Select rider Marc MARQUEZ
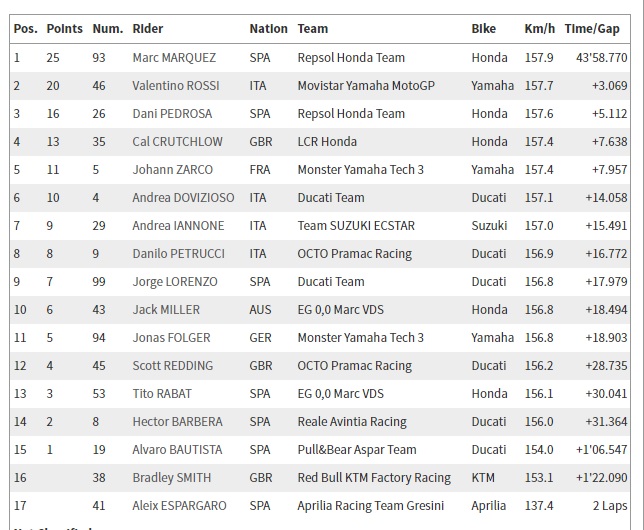 tap(174, 58)
